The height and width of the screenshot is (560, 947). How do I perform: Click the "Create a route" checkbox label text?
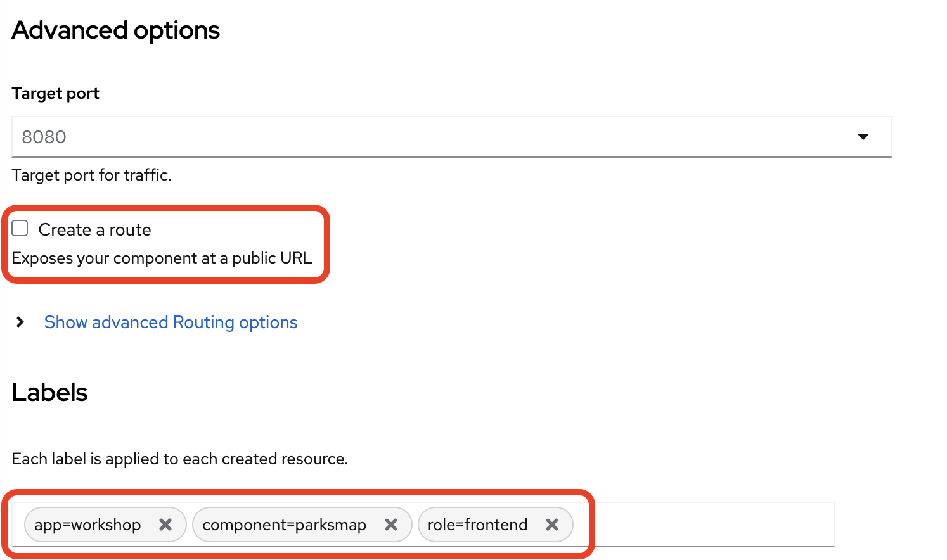point(94,230)
